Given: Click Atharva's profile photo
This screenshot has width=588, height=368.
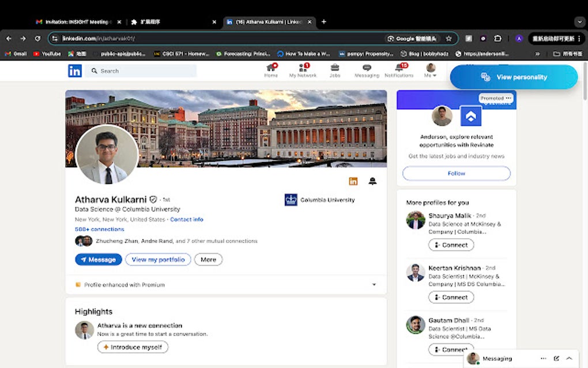Looking at the screenshot, I should 107,155.
